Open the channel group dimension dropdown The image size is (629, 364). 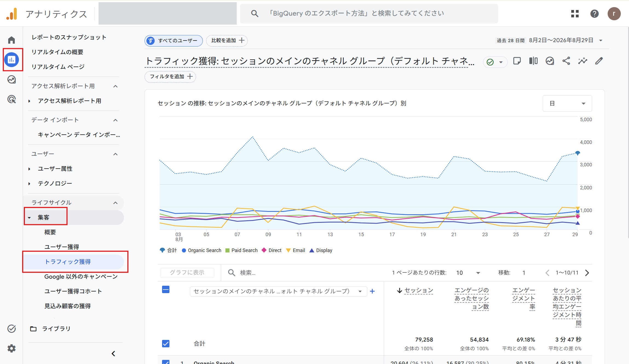point(278,291)
